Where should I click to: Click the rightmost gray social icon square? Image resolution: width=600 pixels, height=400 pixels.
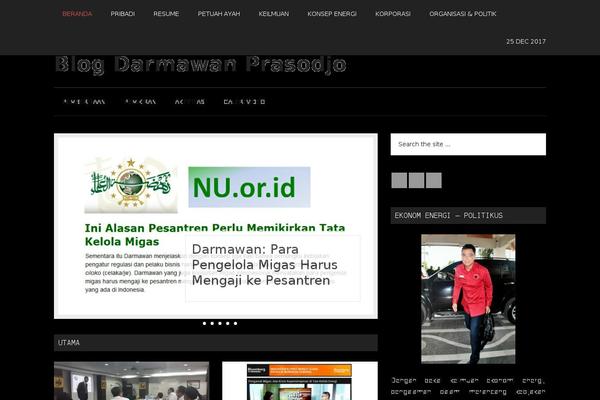click(x=434, y=180)
